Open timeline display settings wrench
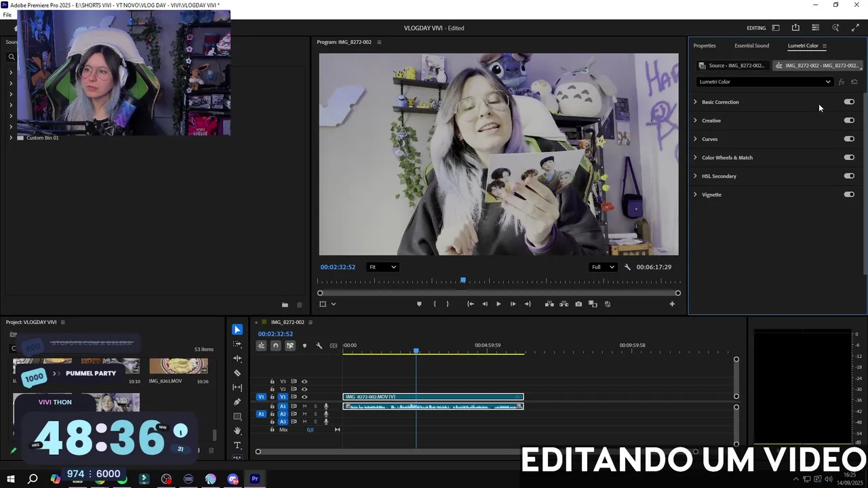Image resolution: width=868 pixels, height=488 pixels. [x=319, y=346]
